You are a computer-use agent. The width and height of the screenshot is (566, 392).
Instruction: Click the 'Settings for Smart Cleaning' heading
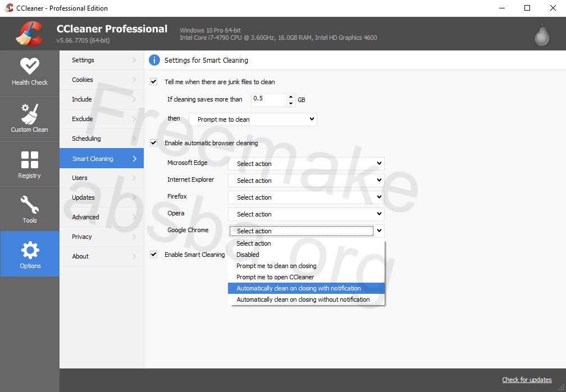click(x=206, y=60)
